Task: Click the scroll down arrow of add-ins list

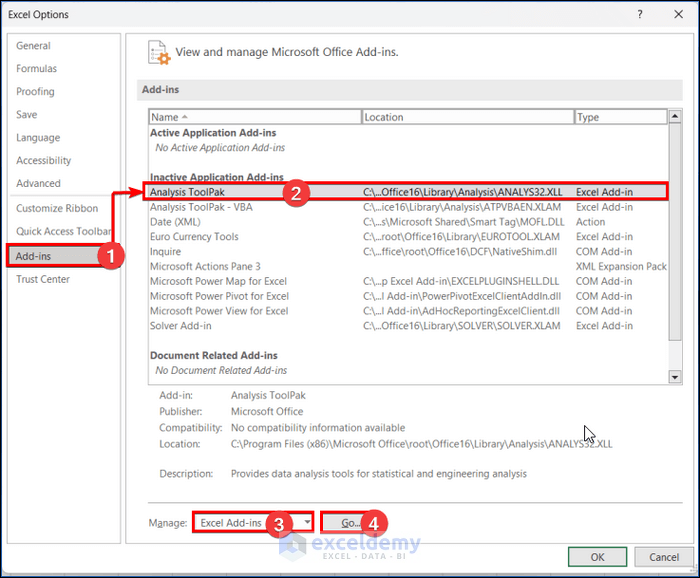Action: tap(675, 377)
